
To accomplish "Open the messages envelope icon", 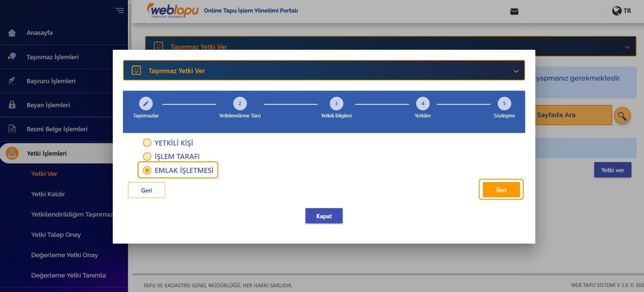I will click(515, 11).
